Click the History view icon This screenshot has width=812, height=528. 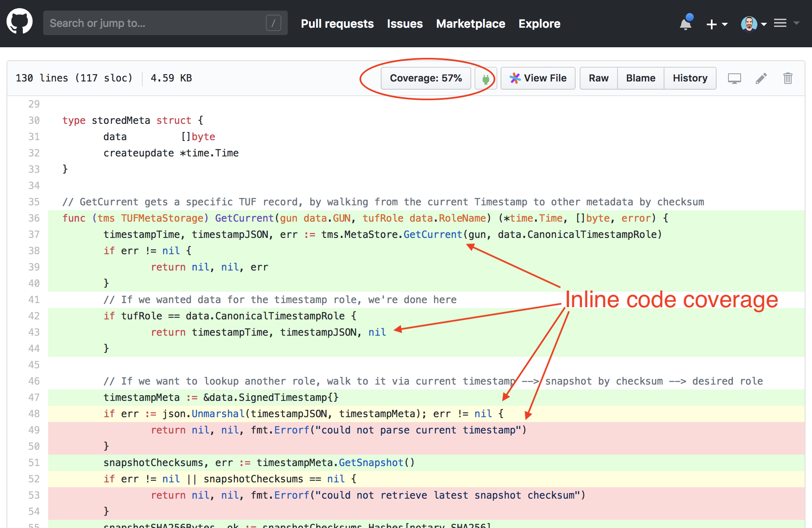pos(689,77)
